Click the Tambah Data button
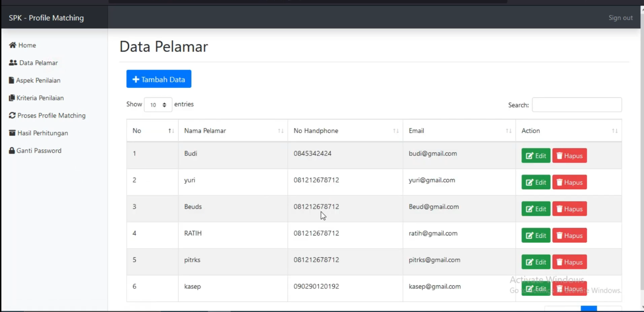 pyautogui.click(x=159, y=79)
